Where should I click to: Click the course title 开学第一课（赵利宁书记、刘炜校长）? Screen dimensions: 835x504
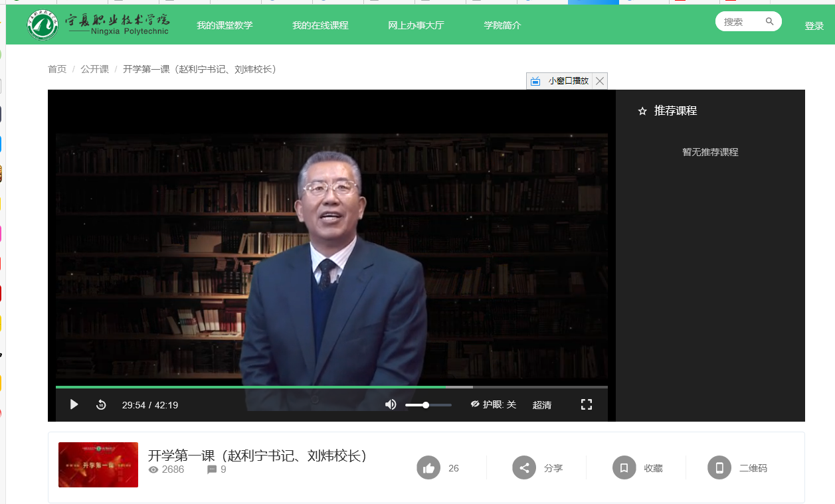coord(257,456)
